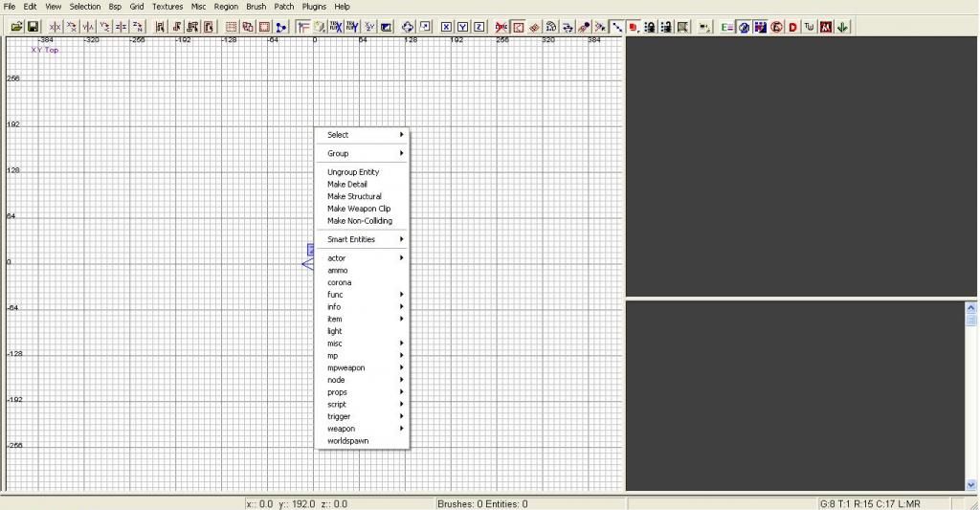Click the dark red M toolbar icon
This screenshot has height=510, width=980.
click(826, 27)
